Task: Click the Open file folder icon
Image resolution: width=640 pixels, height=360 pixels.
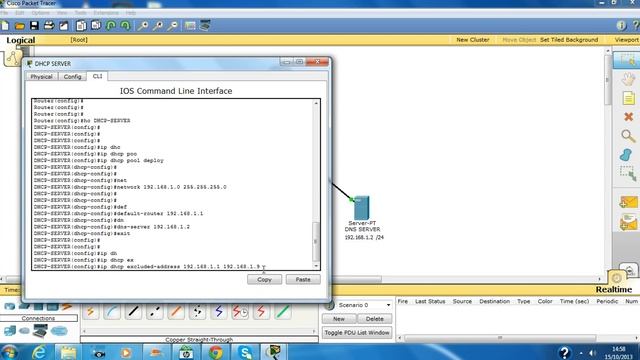Action: [x=20, y=26]
